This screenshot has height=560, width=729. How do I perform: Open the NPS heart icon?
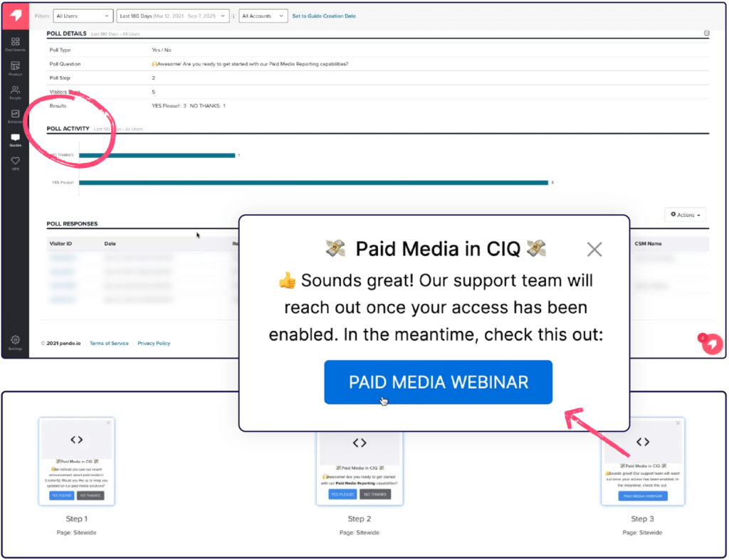click(x=16, y=163)
